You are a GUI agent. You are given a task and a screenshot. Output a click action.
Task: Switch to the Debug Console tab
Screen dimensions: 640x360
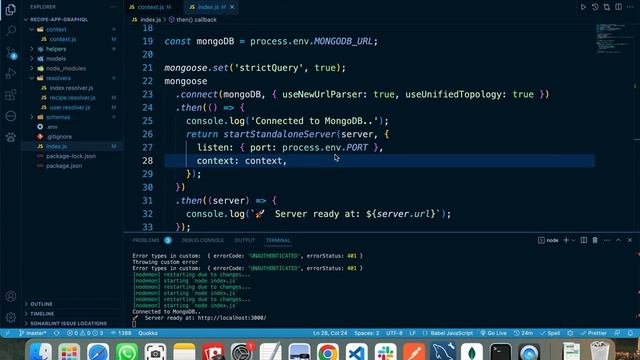[x=202, y=240]
